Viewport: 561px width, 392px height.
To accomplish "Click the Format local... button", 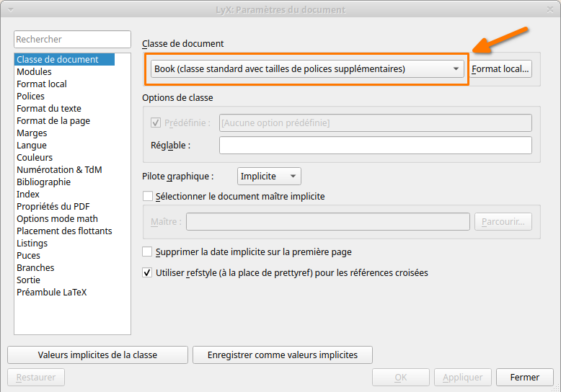I will click(500, 69).
